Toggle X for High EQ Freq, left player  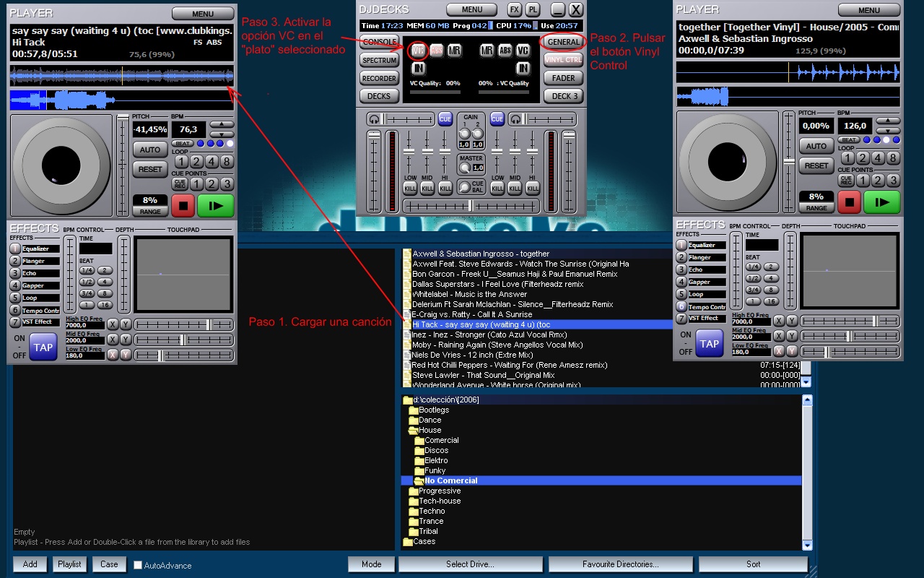tap(113, 324)
